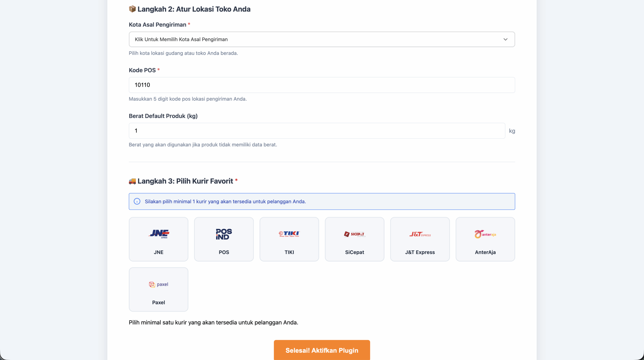Toggle the JNE courier card label
The height and width of the screenshot is (360, 644).
click(x=158, y=252)
